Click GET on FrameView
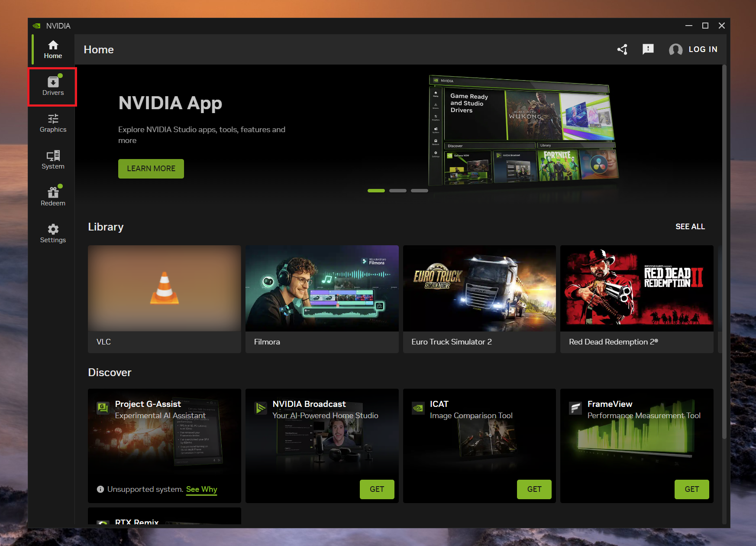The image size is (756, 546). [x=691, y=489]
